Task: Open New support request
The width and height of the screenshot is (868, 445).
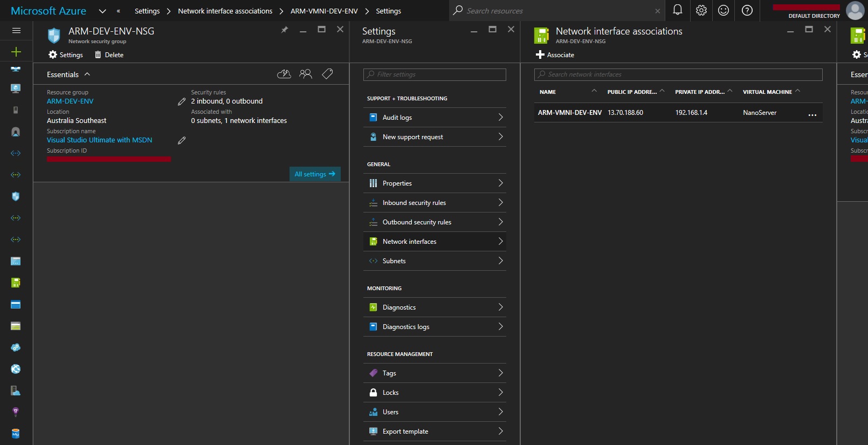Action: tap(435, 137)
